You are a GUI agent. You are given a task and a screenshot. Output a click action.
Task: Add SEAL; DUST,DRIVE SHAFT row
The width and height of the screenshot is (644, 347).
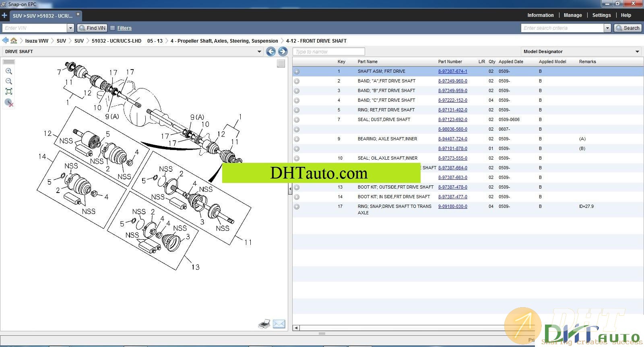297,120
